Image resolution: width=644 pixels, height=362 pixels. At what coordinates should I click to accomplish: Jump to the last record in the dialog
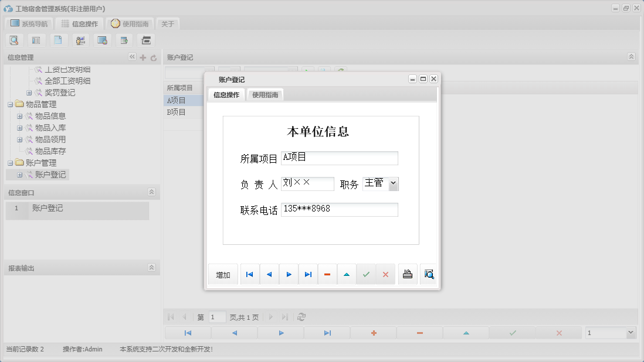[307, 274]
